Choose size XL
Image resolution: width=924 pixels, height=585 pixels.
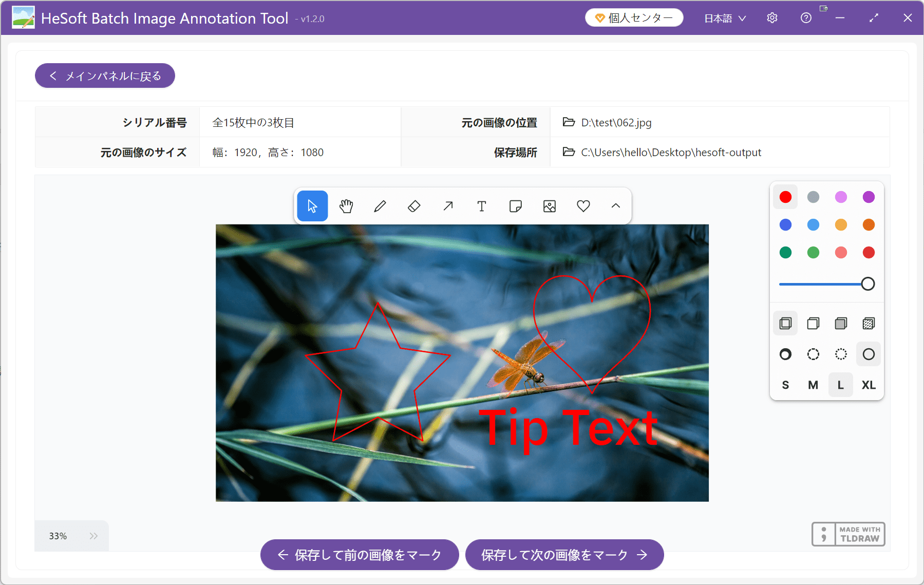869,385
